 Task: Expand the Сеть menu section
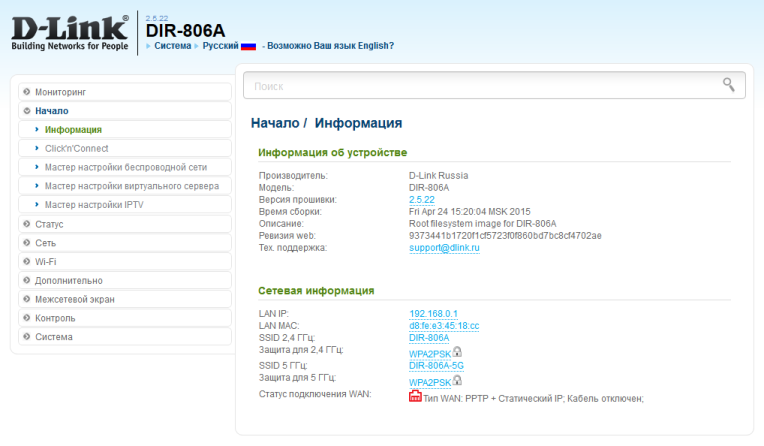(x=125, y=243)
